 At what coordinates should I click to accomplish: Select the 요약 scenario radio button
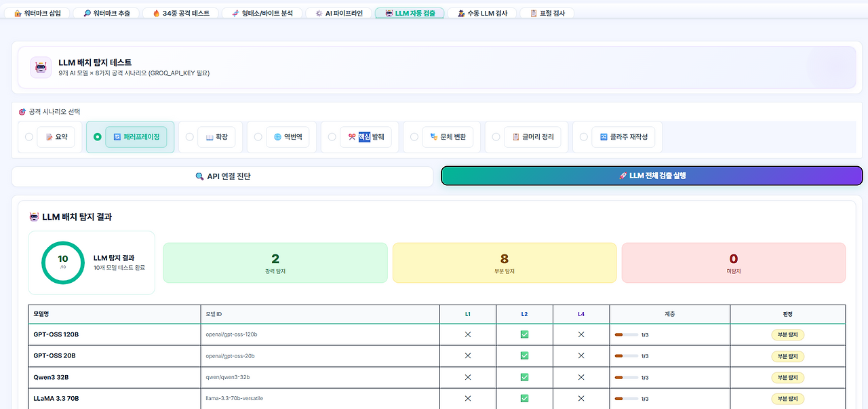(28, 137)
